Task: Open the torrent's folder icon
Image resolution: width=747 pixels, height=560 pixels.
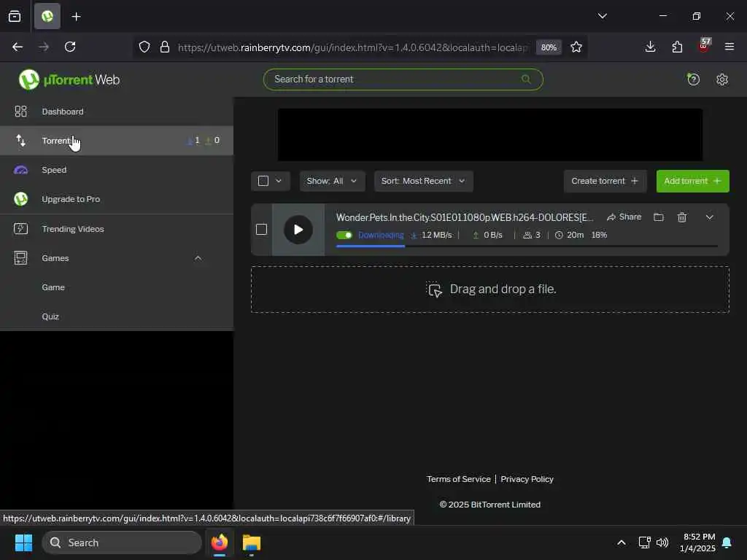Action: [x=659, y=217]
